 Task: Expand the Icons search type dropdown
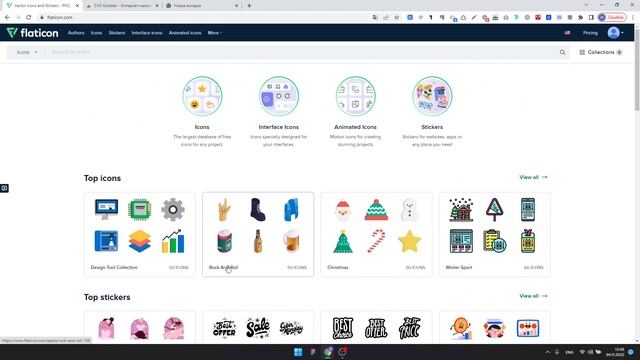point(27,52)
